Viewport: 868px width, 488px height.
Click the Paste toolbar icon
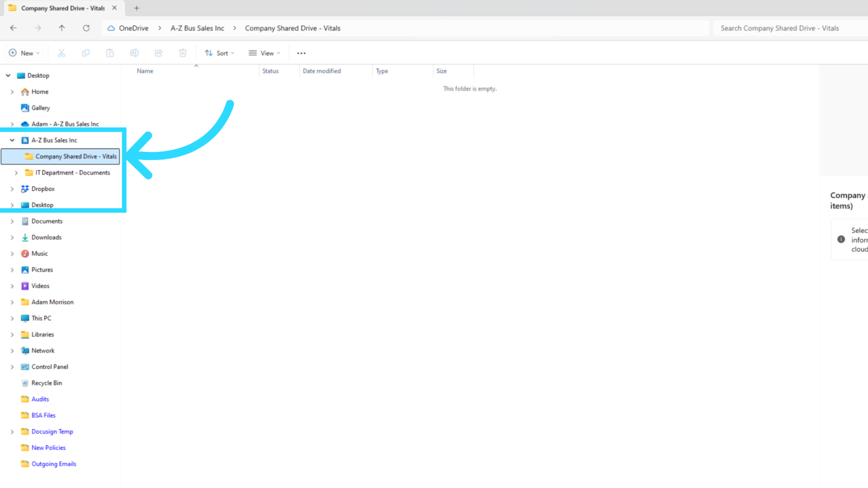pos(110,53)
